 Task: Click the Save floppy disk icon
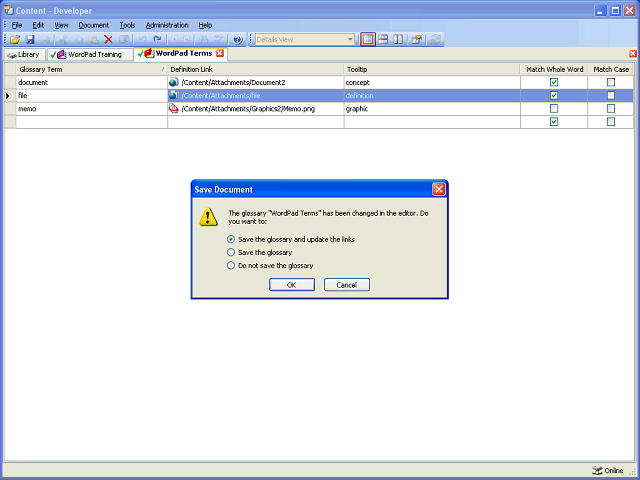click(30, 40)
